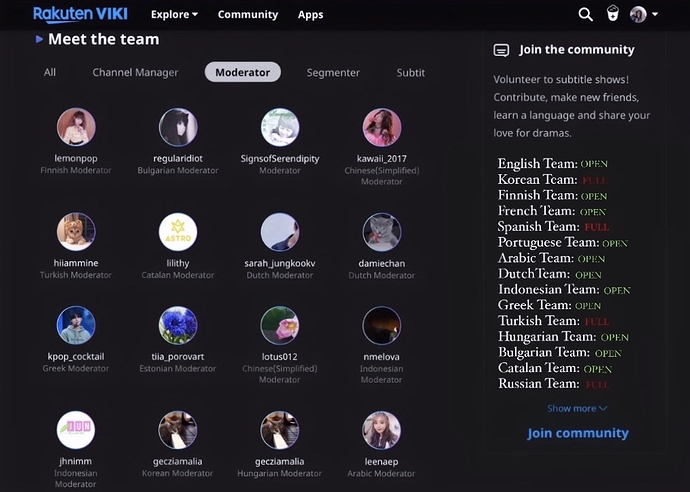Click the speech bubble community icon

(501, 50)
